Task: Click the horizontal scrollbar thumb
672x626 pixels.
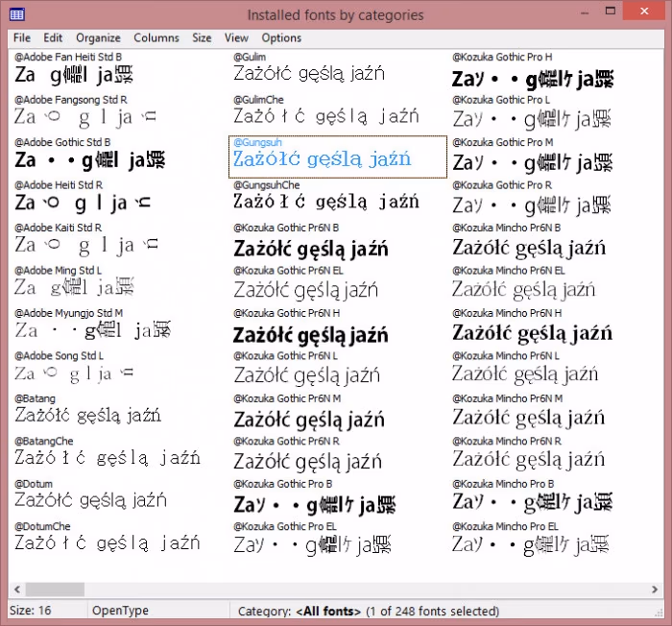Action: 55,590
